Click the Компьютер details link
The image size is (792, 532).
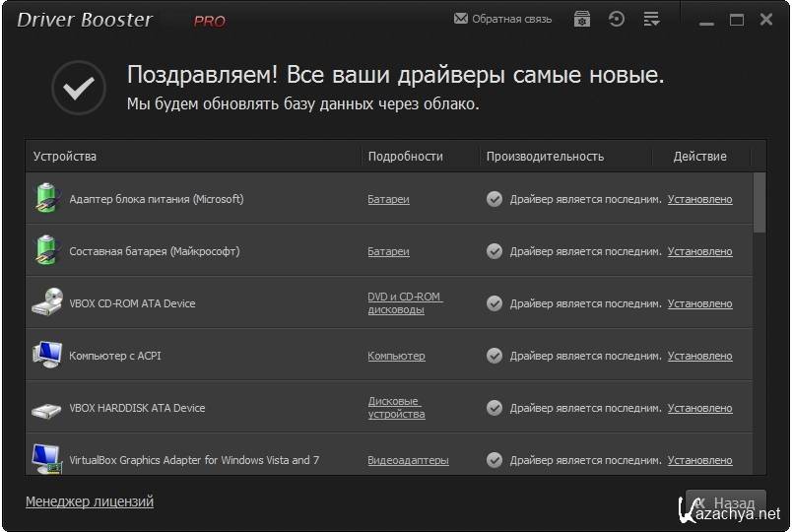click(x=396, y=356)
